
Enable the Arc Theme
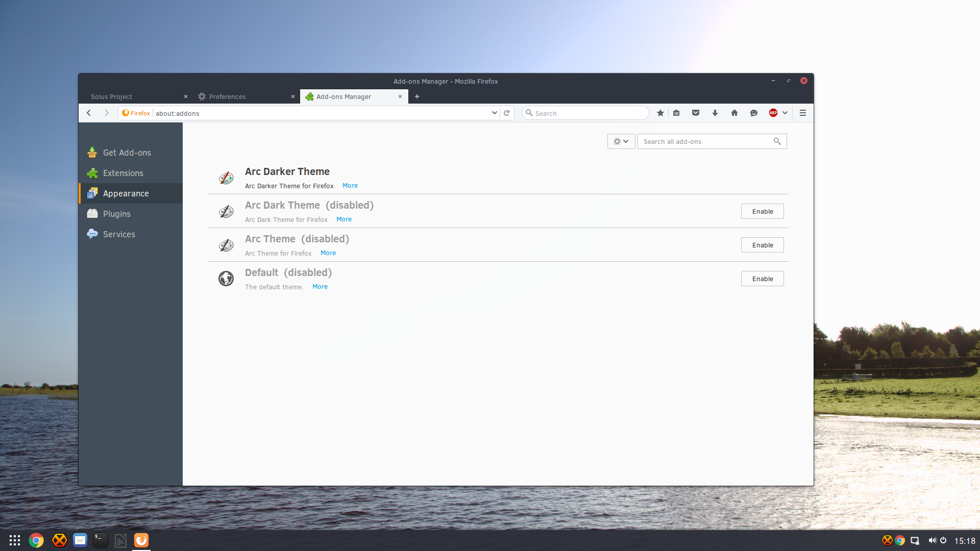click(763, 245)
